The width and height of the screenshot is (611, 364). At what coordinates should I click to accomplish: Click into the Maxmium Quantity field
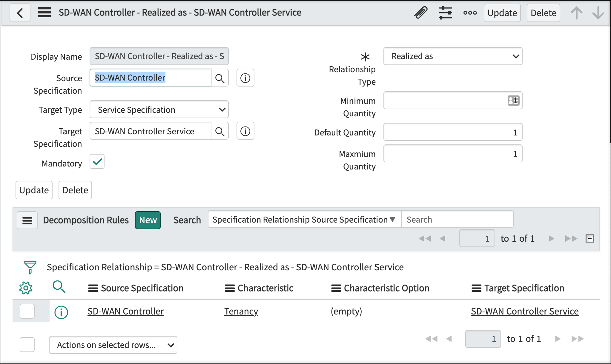pos(453,153)
